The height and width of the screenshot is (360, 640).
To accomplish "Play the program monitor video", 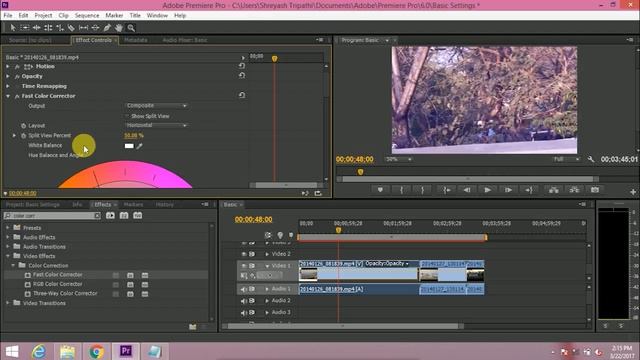I will pyautogui.click(x=487, y=190).
